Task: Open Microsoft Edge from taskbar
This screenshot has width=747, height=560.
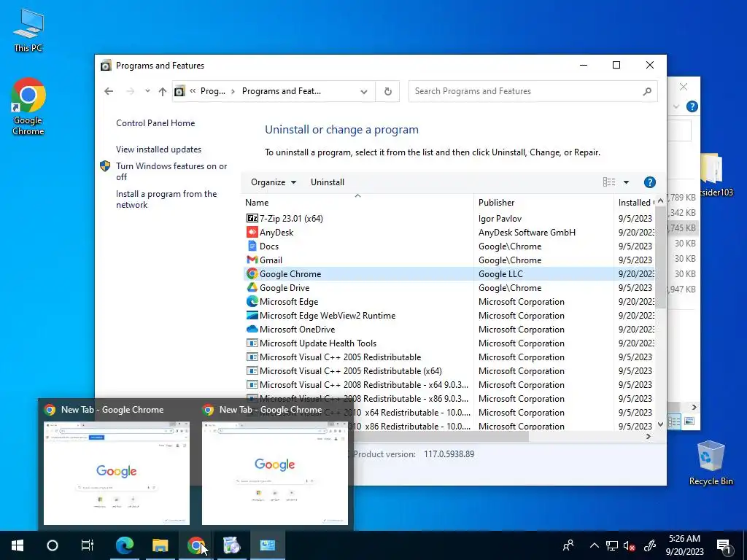Action: coord(124,545)
